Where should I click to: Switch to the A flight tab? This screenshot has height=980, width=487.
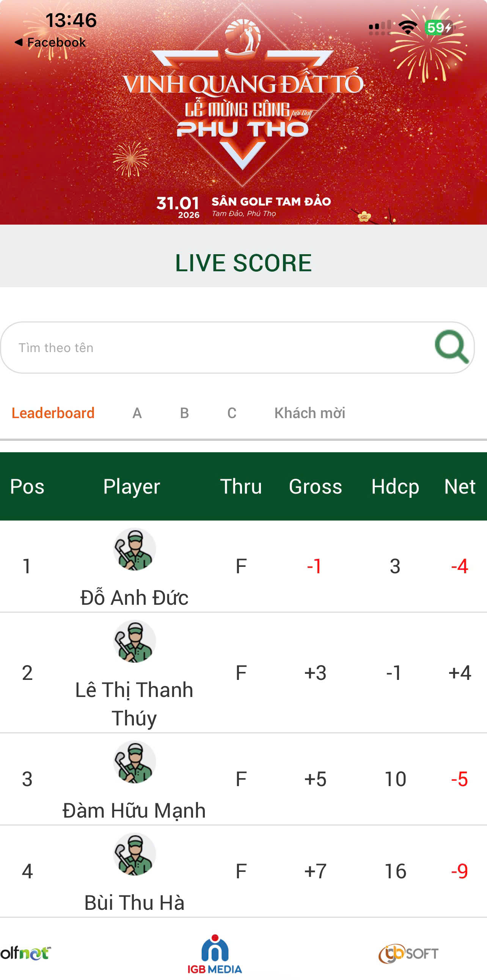tap(137, 413)
